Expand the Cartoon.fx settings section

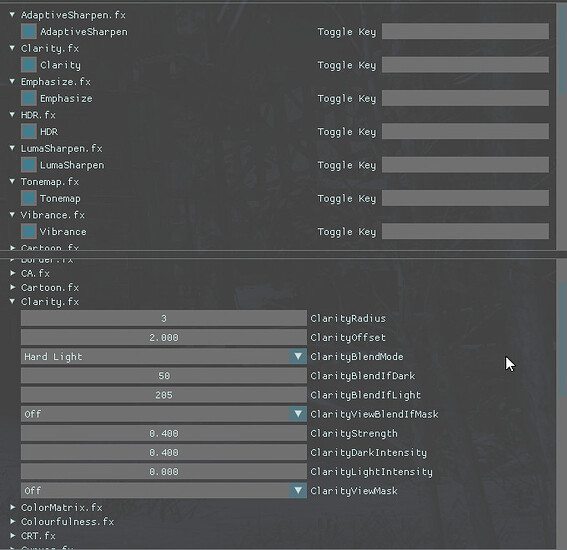13,287
